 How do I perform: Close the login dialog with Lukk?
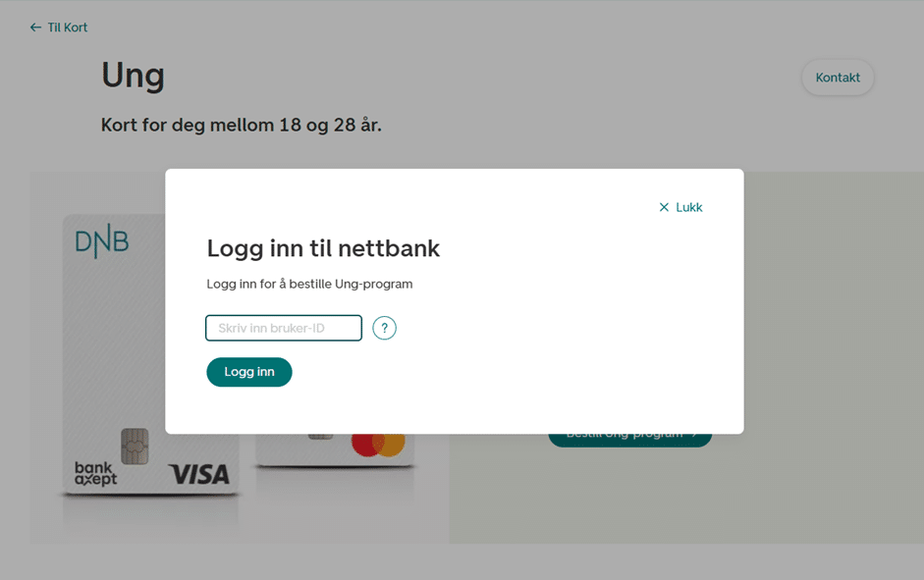(680, 207)
